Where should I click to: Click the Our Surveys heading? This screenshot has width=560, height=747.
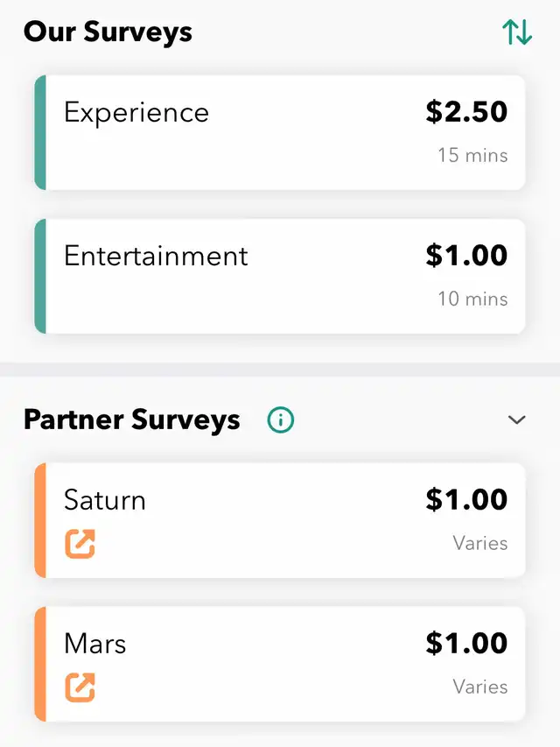(x=108, y=32)
